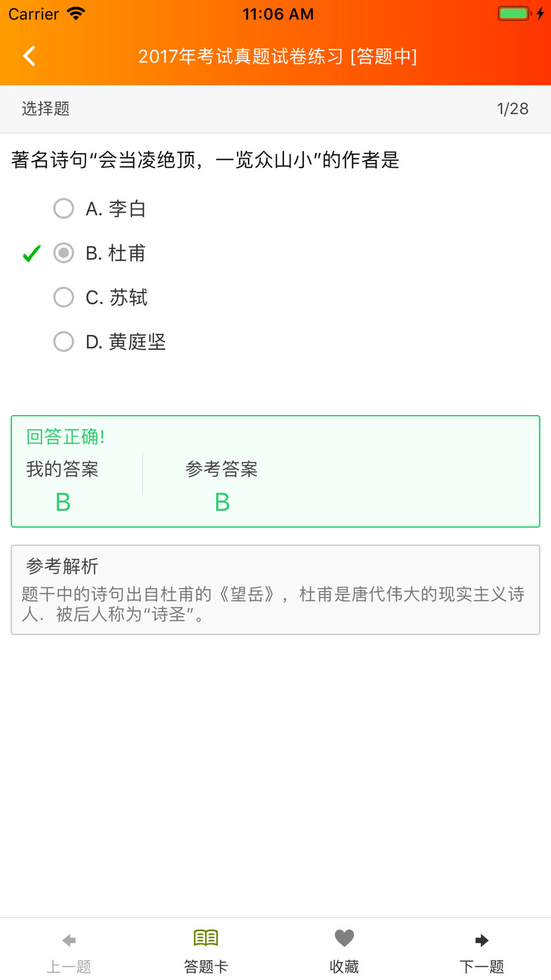Tap the 收藏 tab label
551x980 pixels.
click(x=344, y=966)
